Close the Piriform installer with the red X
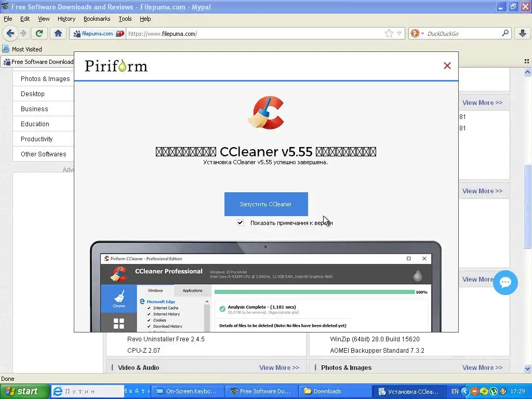Screen dimensions: 532x399 [447, 65]
